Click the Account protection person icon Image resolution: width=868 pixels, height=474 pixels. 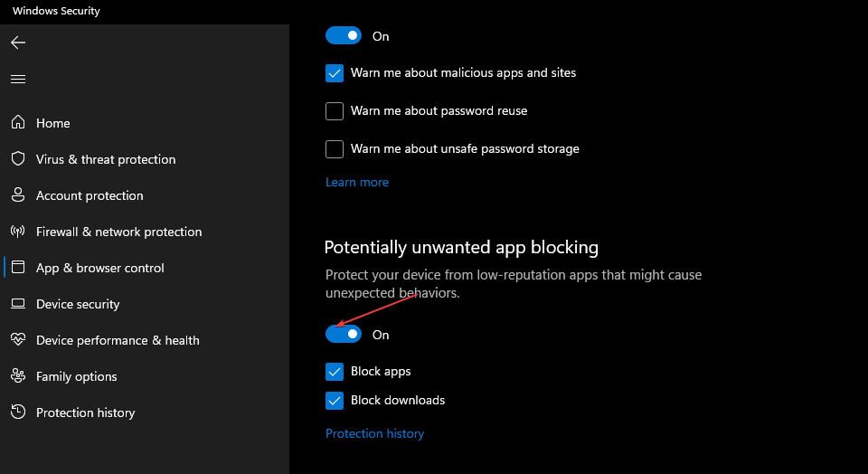click(x=18, y=195)
